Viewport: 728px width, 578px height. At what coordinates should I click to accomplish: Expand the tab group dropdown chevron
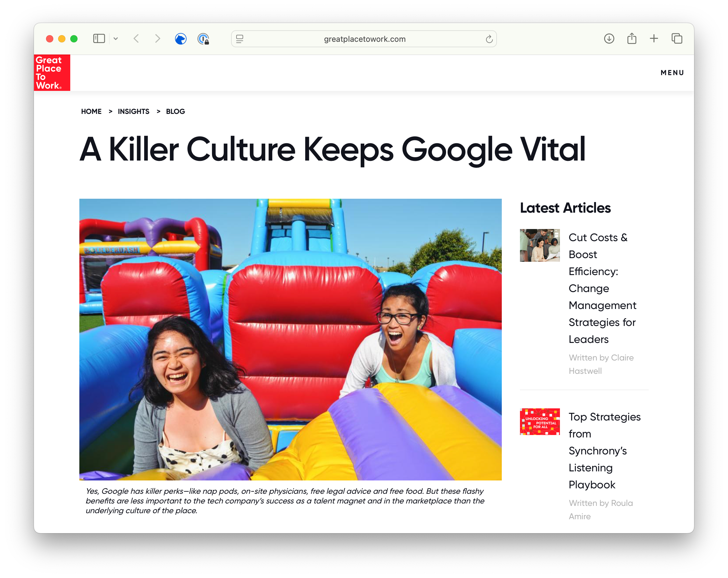[116, 39]
